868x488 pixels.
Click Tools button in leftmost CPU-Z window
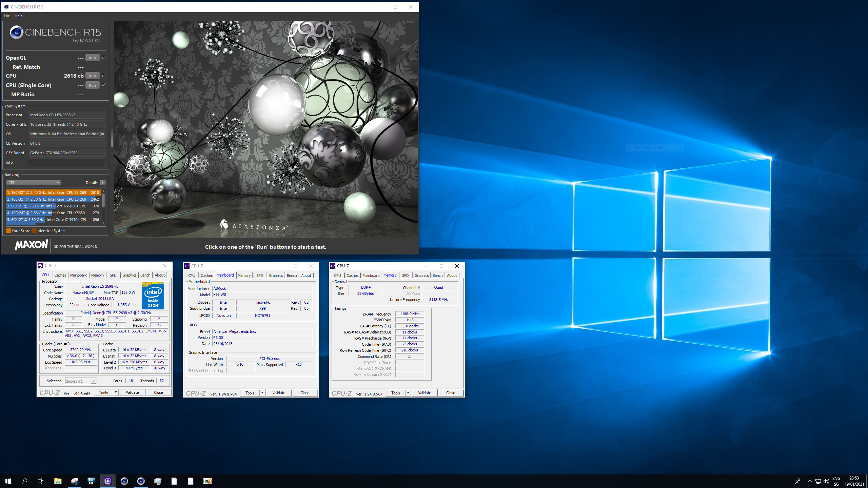tap(103, 392)
